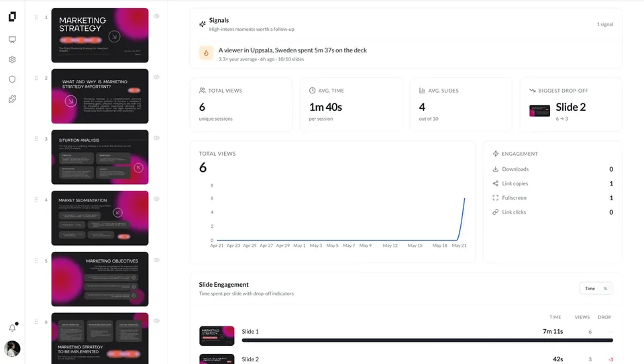Hide the Marketing Objectives slide

tap(156, 260)
